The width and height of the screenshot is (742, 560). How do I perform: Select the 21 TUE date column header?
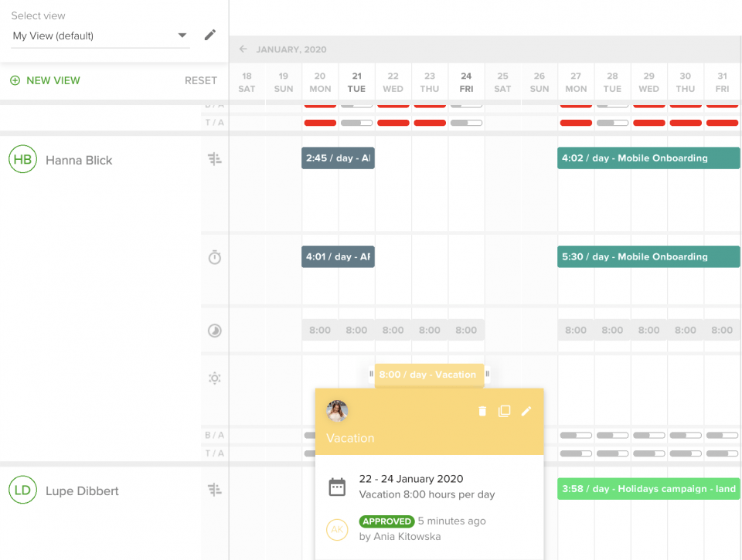pyautogui.click(x=356, y=83)
